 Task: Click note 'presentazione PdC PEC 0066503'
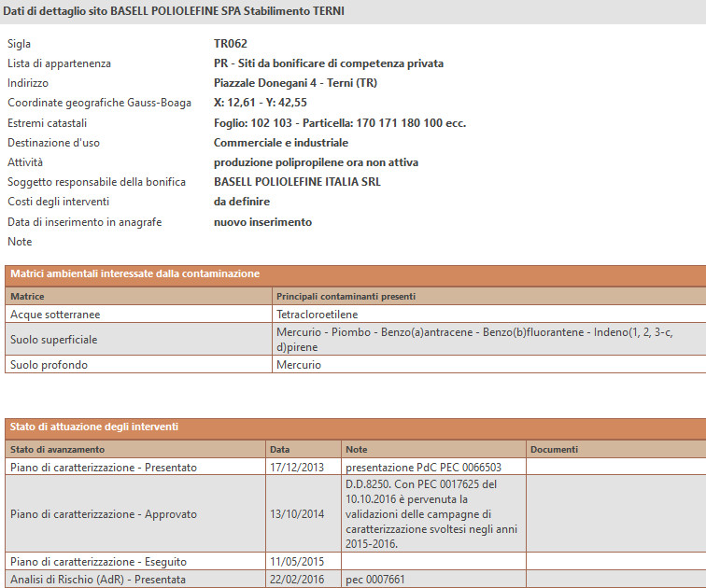click(423, 467)
